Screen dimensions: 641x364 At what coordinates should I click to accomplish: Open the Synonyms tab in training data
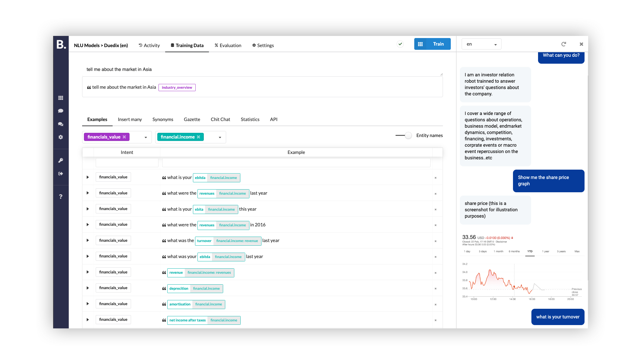(163, 119)
